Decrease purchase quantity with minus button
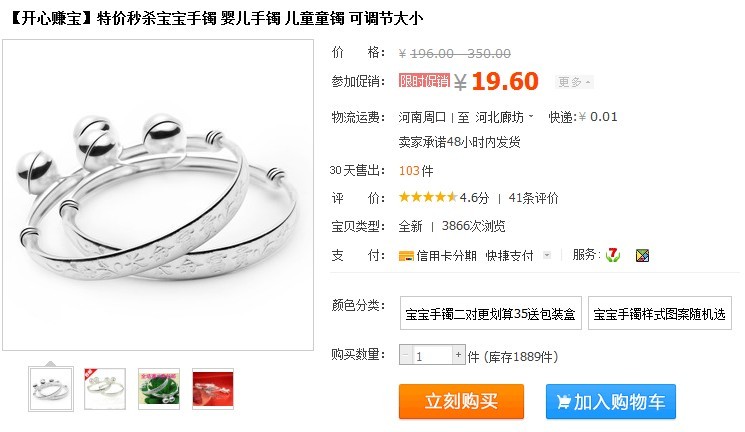Screen dimensions: 745x432 coord(405,355)
